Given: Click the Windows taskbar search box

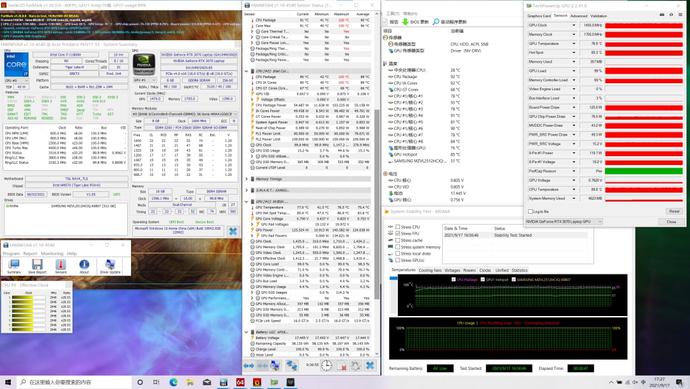Looking at the screenshot, I should point(75,382).
